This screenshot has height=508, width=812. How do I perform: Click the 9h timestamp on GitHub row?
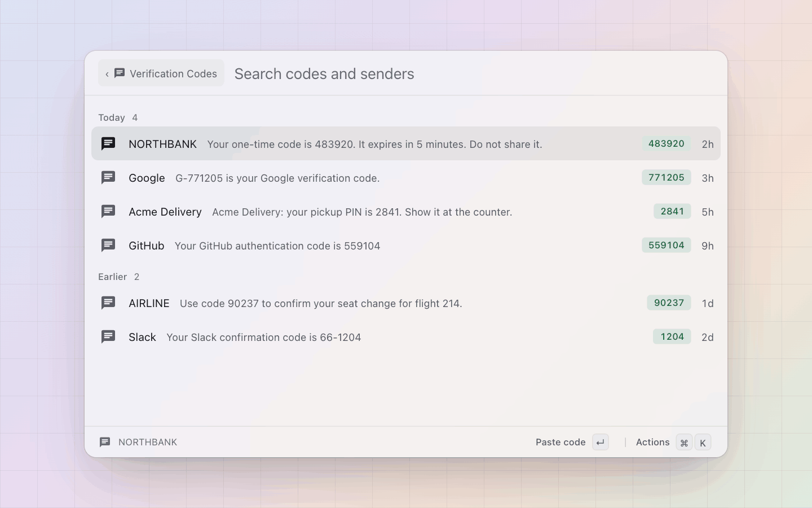point(708,246)
